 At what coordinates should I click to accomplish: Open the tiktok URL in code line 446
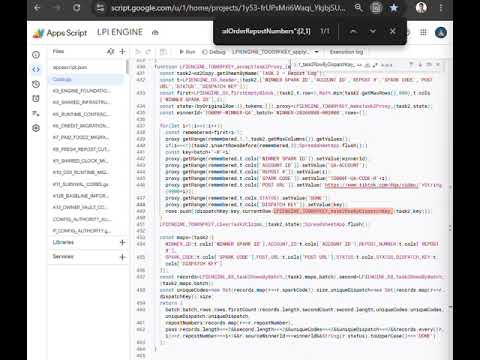click(371, 185)
